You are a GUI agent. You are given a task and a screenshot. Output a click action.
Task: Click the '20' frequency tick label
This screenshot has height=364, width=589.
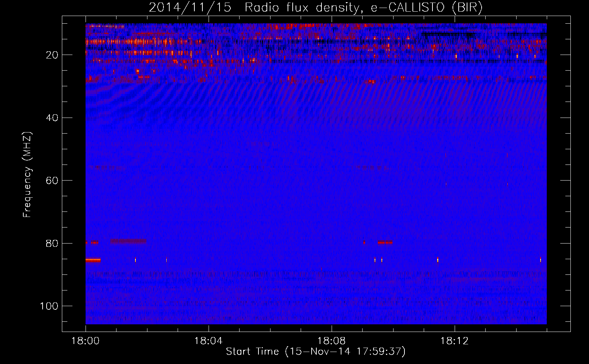click(x=52, y=55)
